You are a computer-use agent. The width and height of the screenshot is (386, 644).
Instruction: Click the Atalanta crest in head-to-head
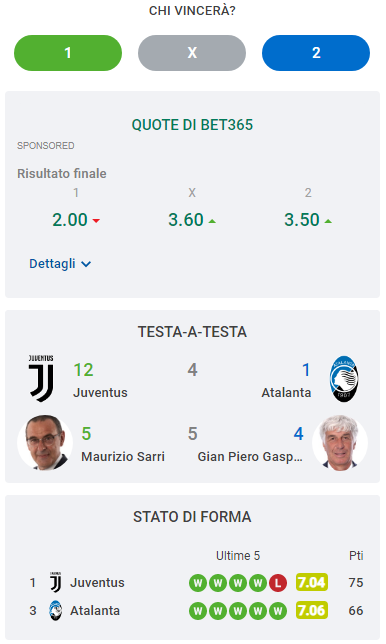(x=344, y=379)
